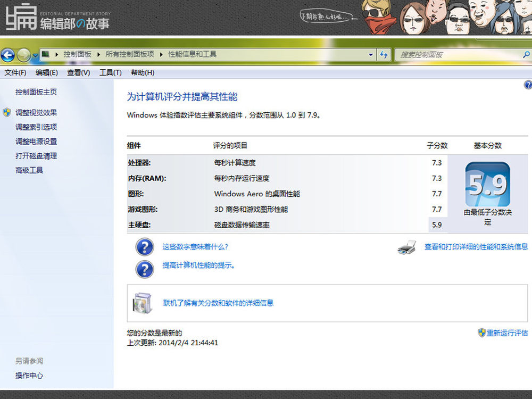Image resolution: width=532 pixels, height=399 pixels.
Task: Click the 5.9 base score badge
Action: pos(487,185)
